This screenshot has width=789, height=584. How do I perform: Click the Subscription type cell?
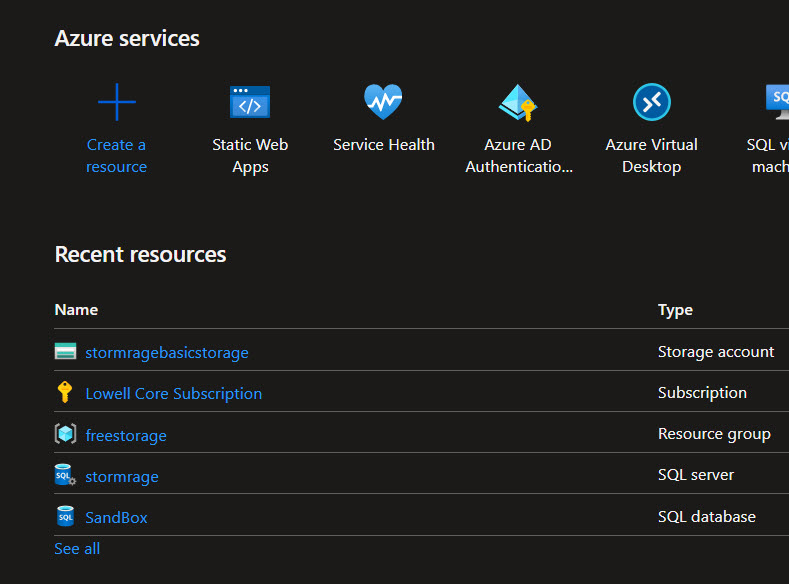pyautogui.click(x=702, y=393)
